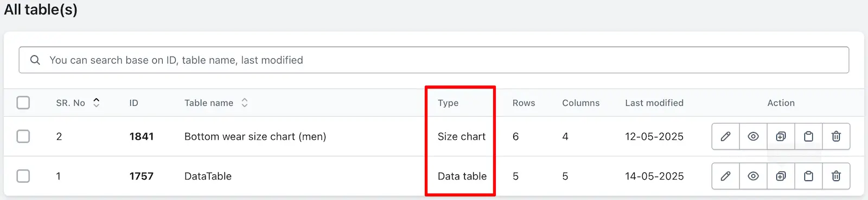
Task: Click the Last modified column header
Action: [654, 103]
